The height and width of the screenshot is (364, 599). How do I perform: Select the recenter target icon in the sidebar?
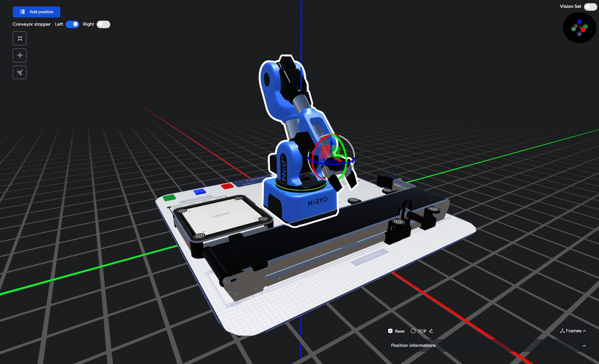pyautogui.click(x=20, y=55)
